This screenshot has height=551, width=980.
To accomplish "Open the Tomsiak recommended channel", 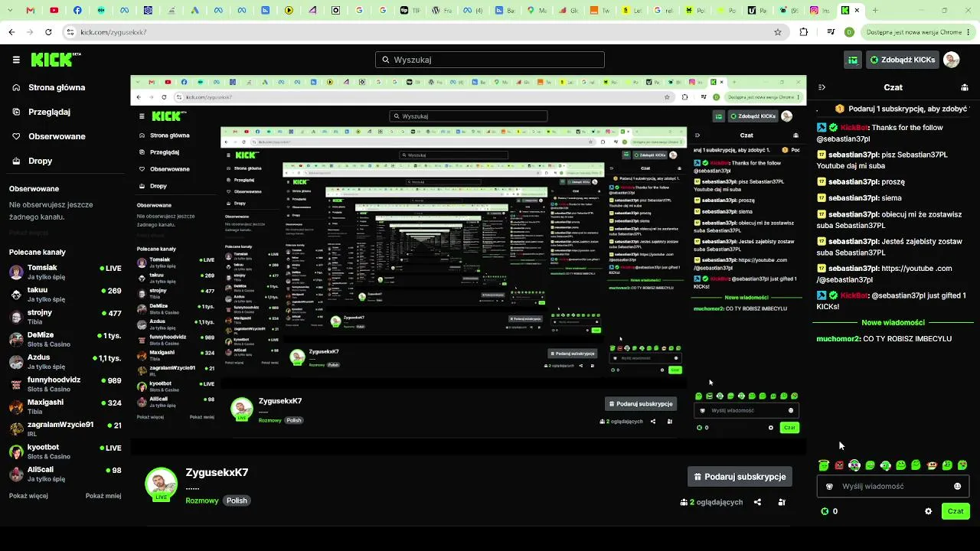I will tap(65, 272).
